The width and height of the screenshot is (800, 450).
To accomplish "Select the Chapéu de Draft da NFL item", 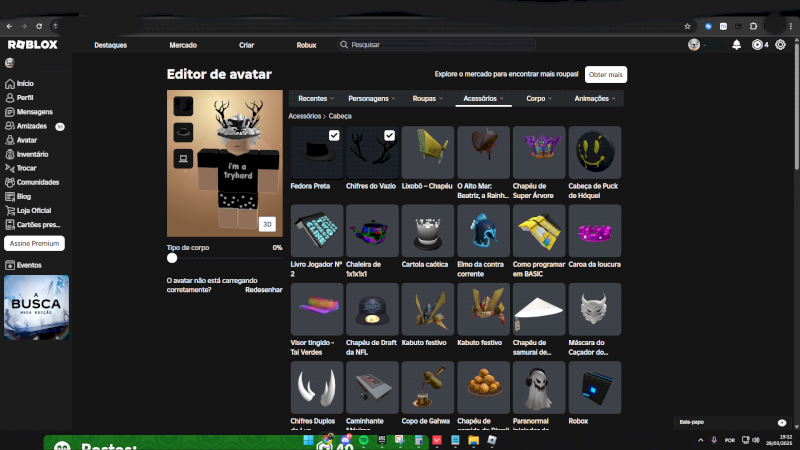I will (372, 320).
